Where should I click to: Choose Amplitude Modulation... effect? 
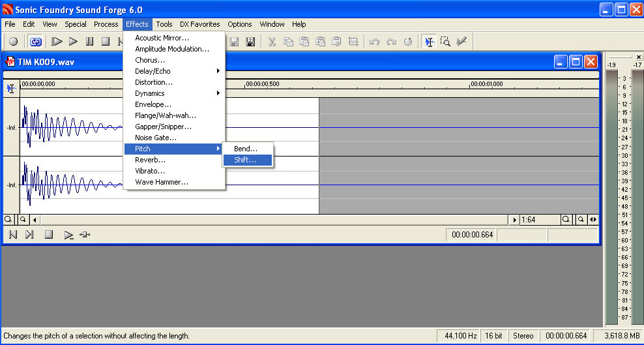coord(174,49)
